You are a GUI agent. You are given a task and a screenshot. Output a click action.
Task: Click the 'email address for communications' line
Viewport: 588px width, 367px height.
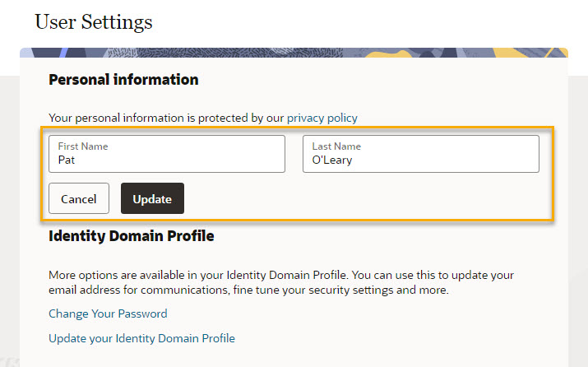[x=248, y=290]
